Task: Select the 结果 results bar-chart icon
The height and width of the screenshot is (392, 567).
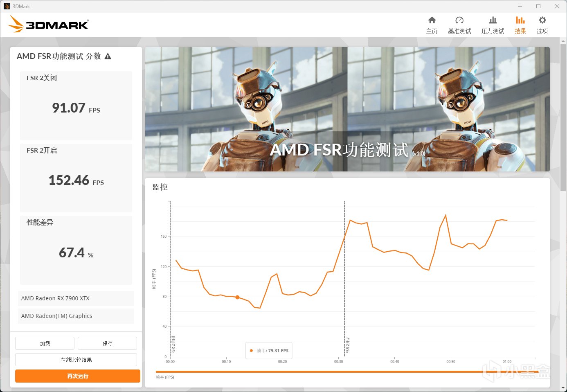Action: (x=520, y=20)
